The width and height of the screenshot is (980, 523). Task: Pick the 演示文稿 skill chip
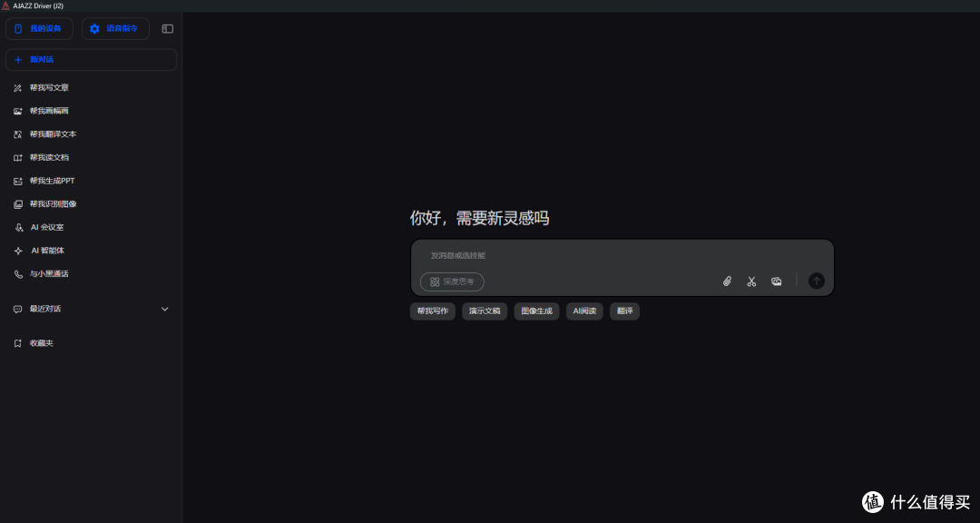pyautogui.click(x=485, y=311)
